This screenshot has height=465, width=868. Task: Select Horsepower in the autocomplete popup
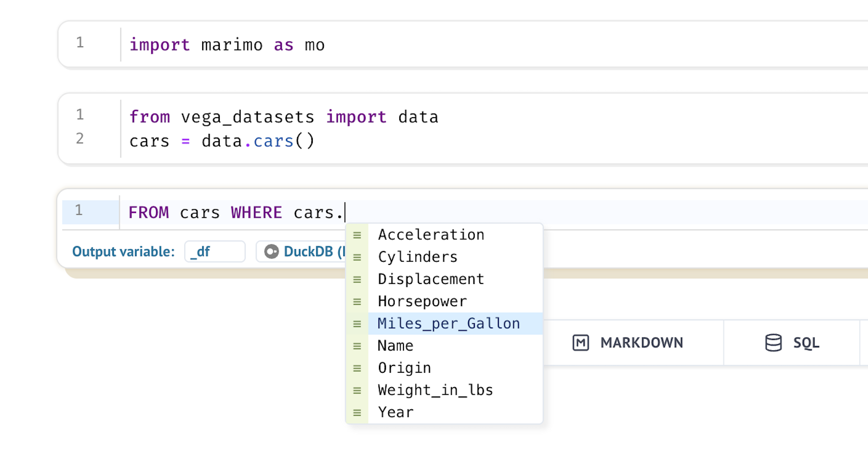[x=444, y=302]
